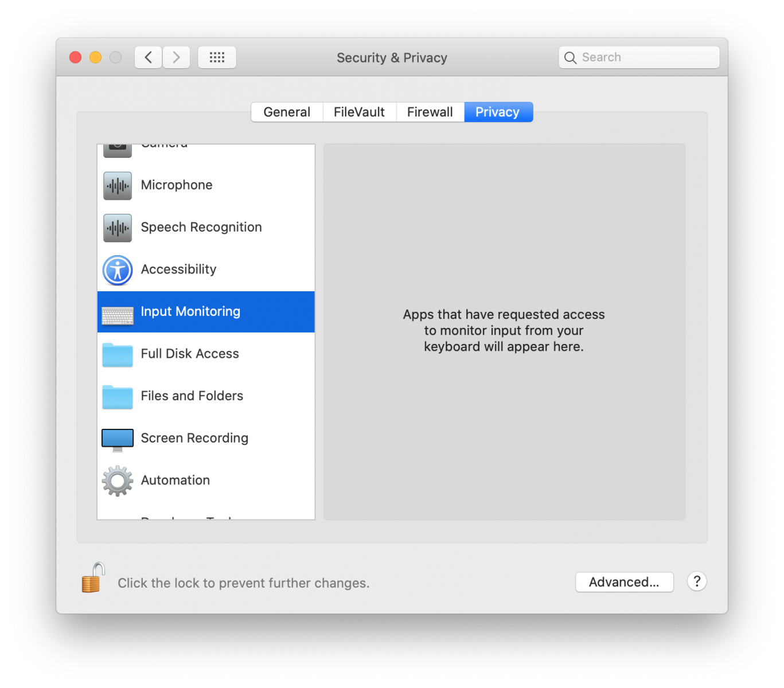Viewport: 784px width, 688px height.
Task: Open the Advanced... settings
Action: [624, 582]
